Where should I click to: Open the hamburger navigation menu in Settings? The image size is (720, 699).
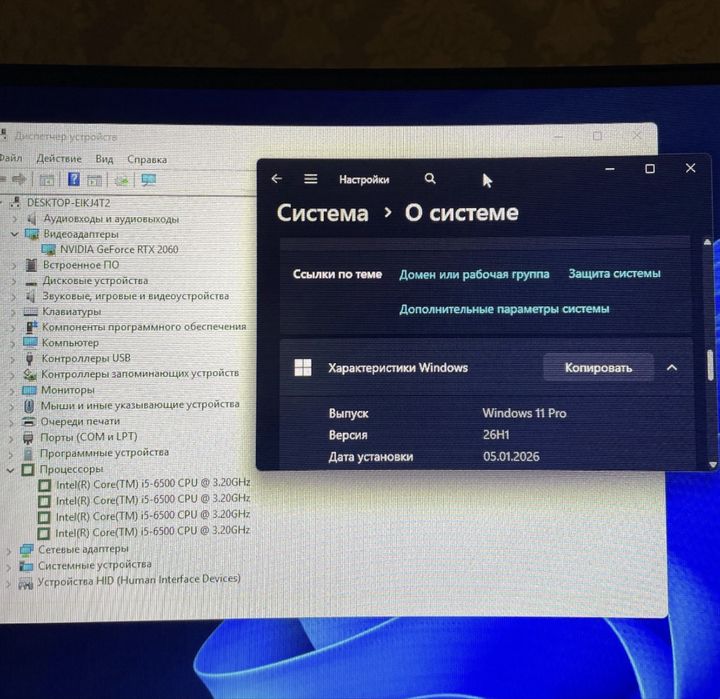click(311, 179)
